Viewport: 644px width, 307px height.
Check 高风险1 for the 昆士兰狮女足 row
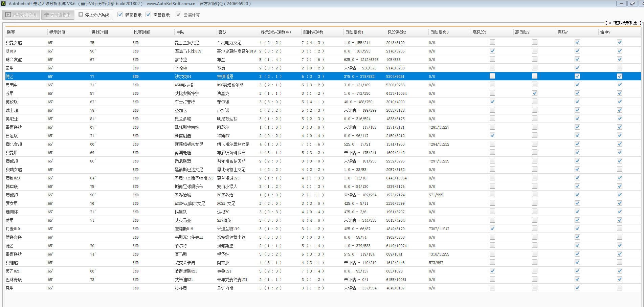(492, 42)
